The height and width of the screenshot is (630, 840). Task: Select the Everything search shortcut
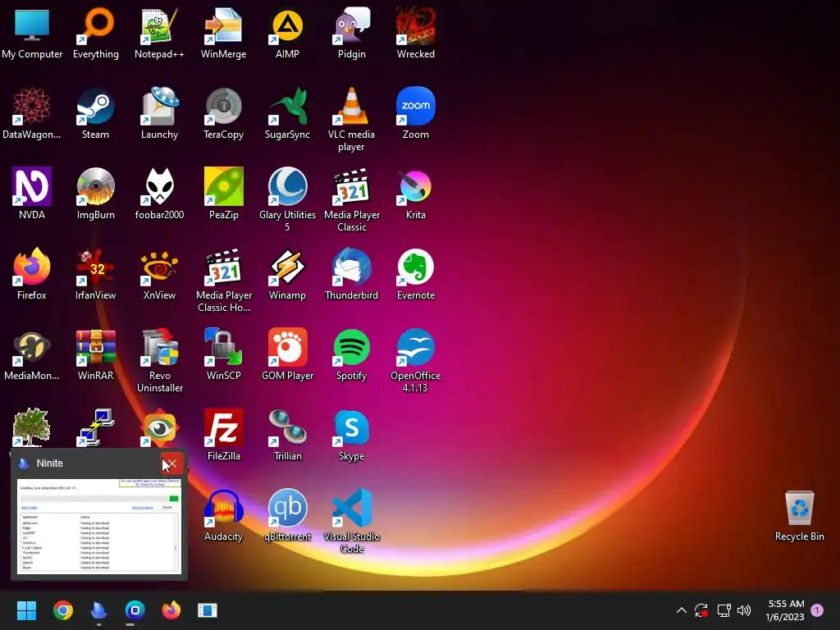click(95, 33)
